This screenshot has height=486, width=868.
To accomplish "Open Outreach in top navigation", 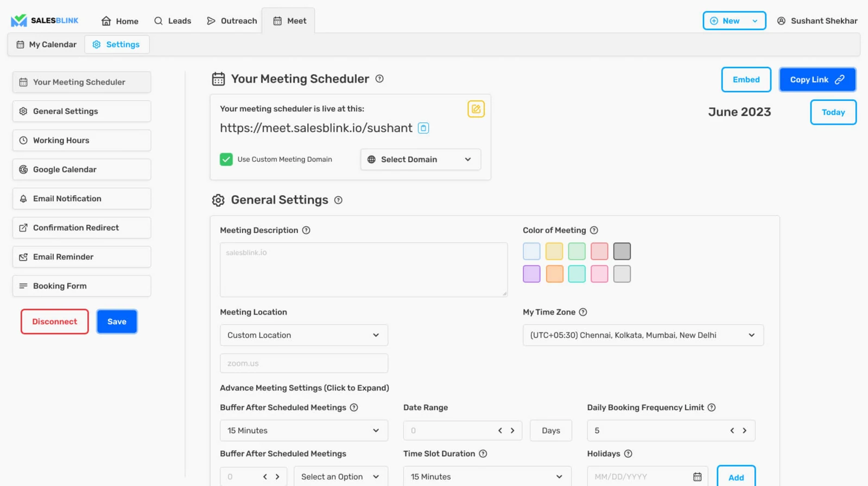I will [232, 21].
